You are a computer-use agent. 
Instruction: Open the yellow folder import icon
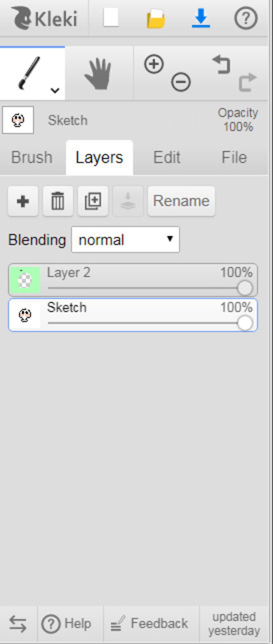click(x=156, y=18)
